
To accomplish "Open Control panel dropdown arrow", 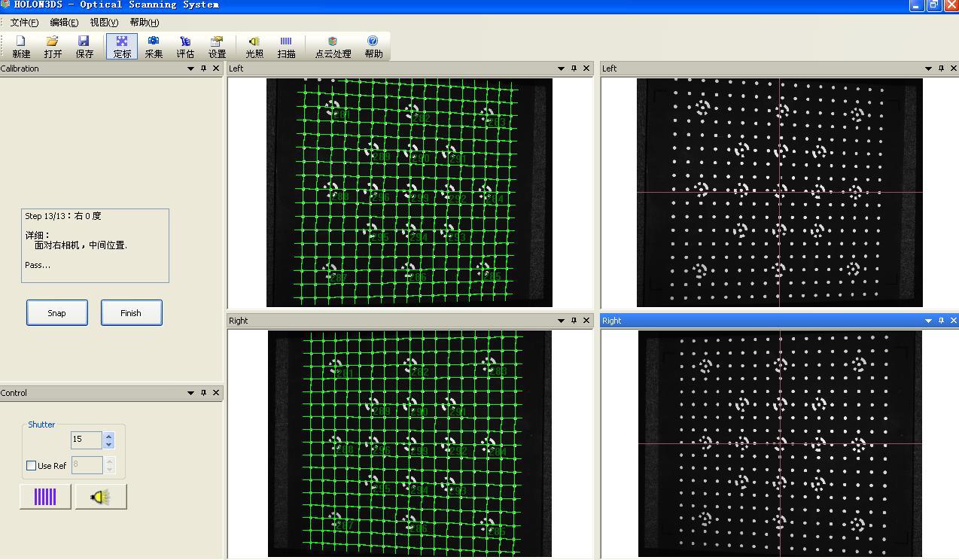I will (x=190, y=393).
